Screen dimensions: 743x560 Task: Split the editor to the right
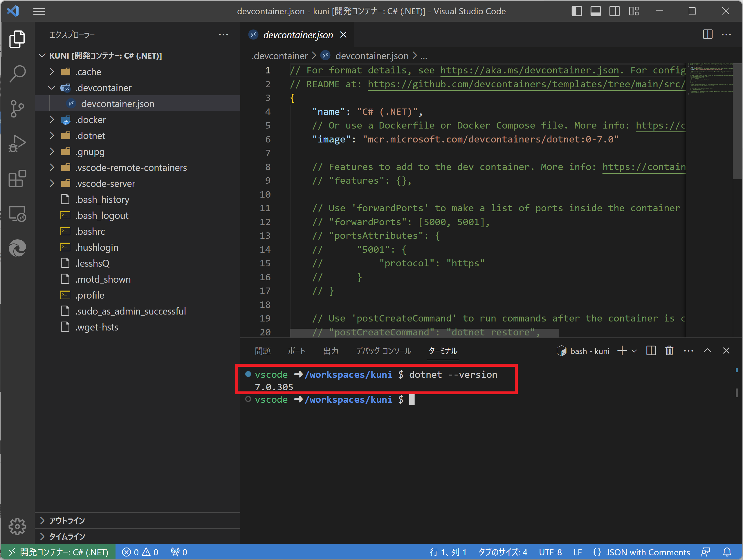(707, 35)
